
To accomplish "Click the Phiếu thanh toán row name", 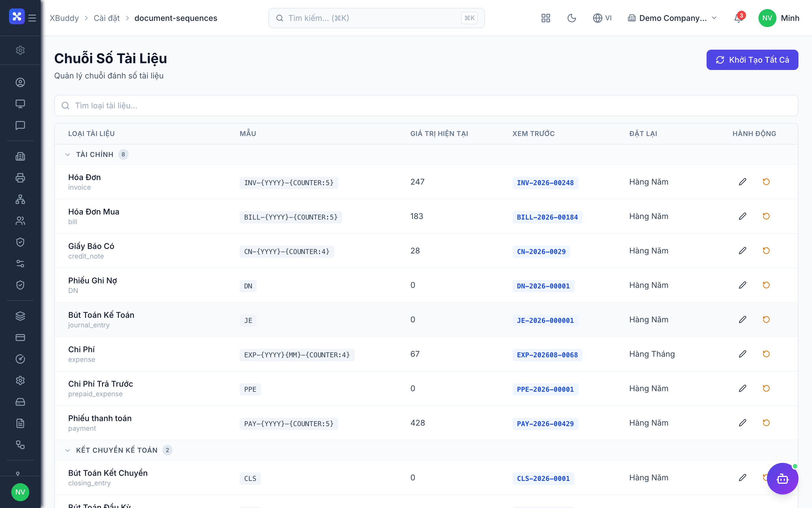I will [100, 418].
